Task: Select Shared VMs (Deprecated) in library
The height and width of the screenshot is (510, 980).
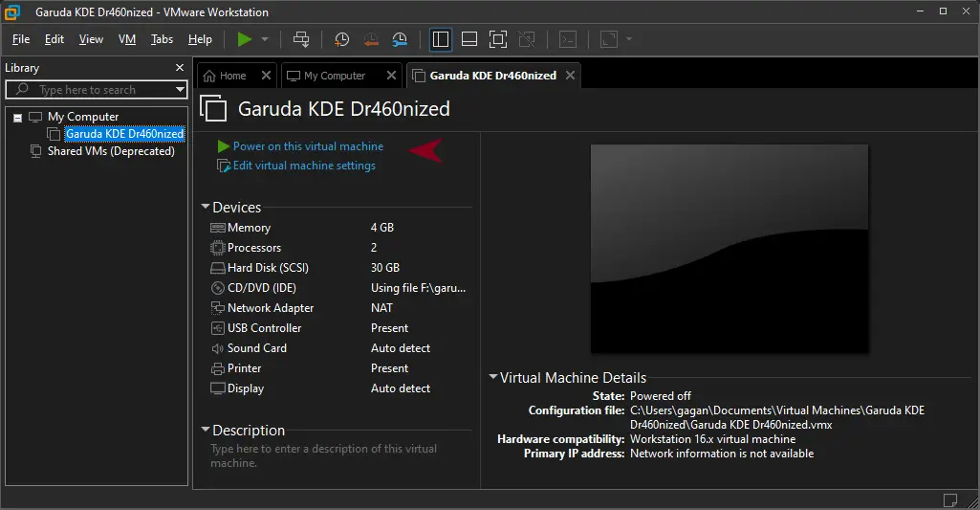Action: (x=111, y=151)
